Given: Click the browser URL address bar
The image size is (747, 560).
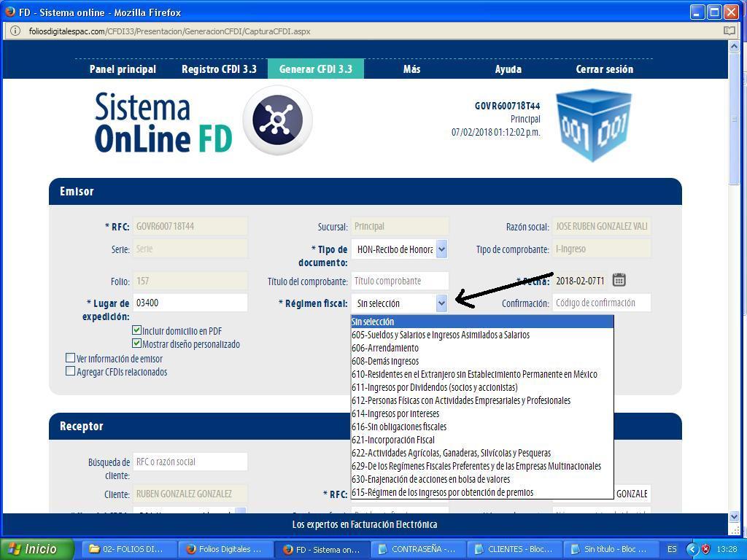Looking at the screenshot, I should 371,31.
